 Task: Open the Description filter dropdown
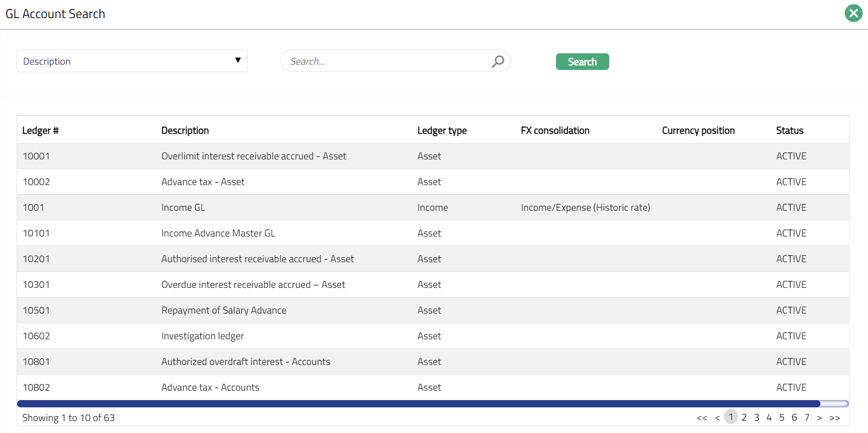click(x=132, y=61)
